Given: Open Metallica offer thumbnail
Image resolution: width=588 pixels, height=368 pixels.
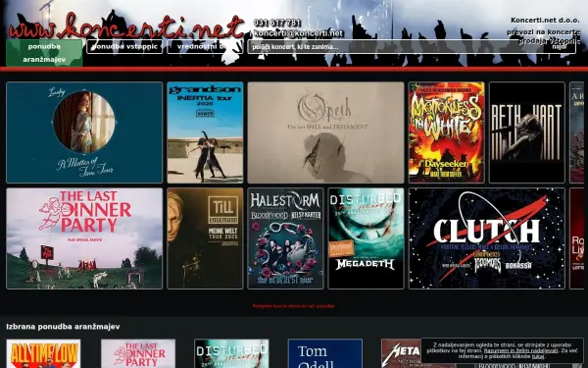Looking at the screenshot, I should pos(401,353).
